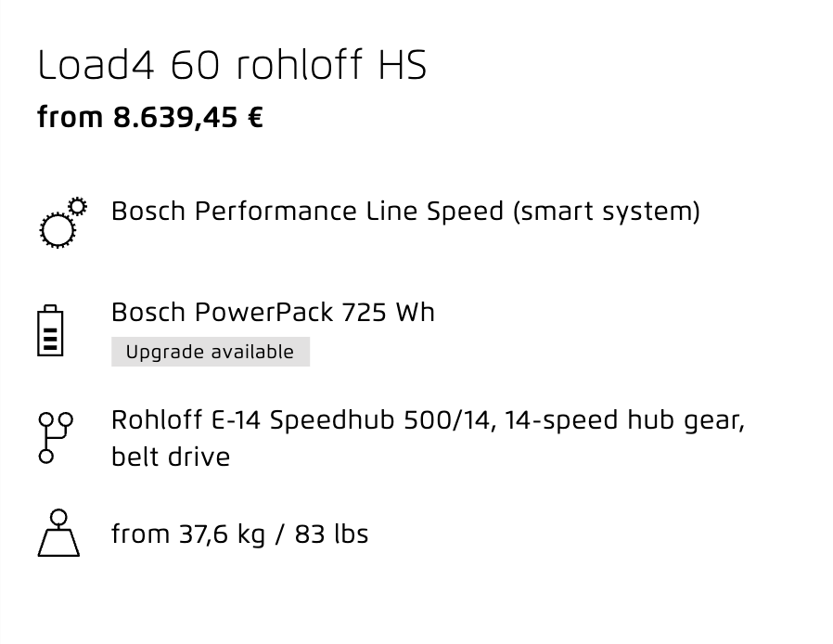Click the battery icon
Viewport: 833px width, 644px height.
50,330
